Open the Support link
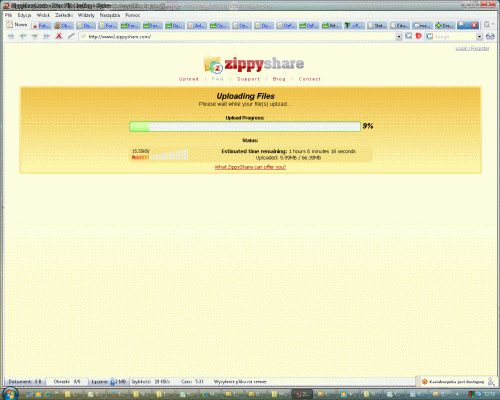500x400 pixels. click(x=248, y=79)
